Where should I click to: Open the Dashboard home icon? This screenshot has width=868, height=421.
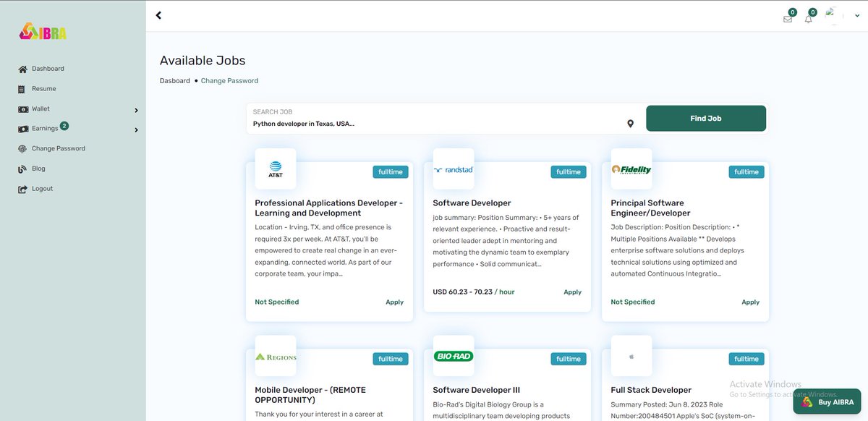(x=23, y=69)
